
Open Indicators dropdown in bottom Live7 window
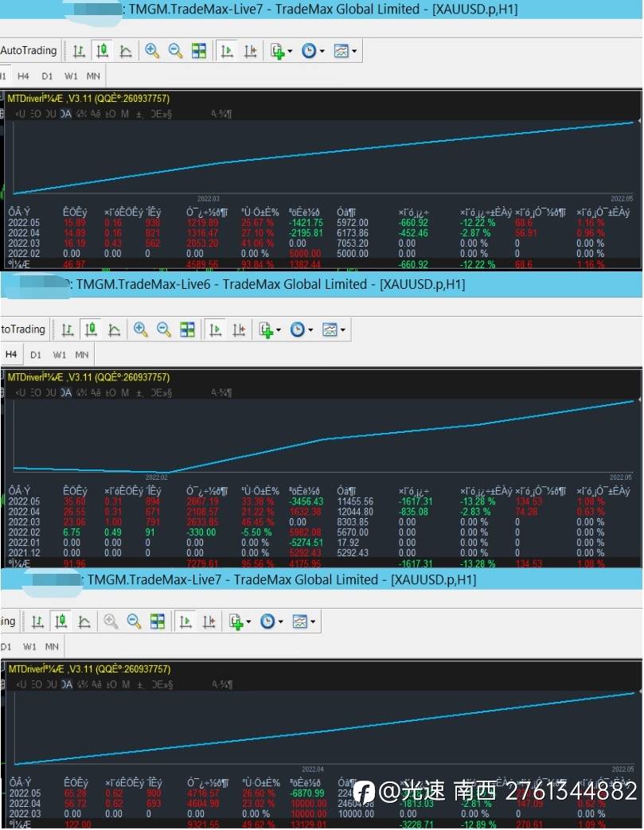coord(239,621)
